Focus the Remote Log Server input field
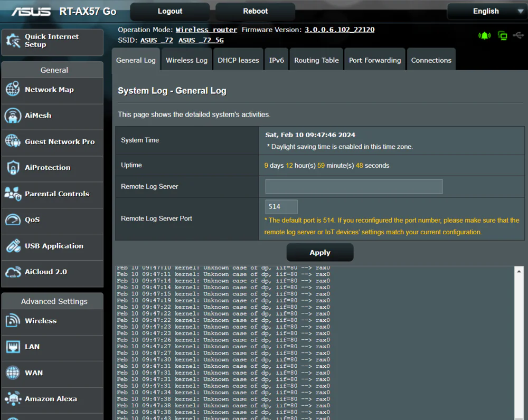This screenshot has height=420, width=528. (354, 186)
